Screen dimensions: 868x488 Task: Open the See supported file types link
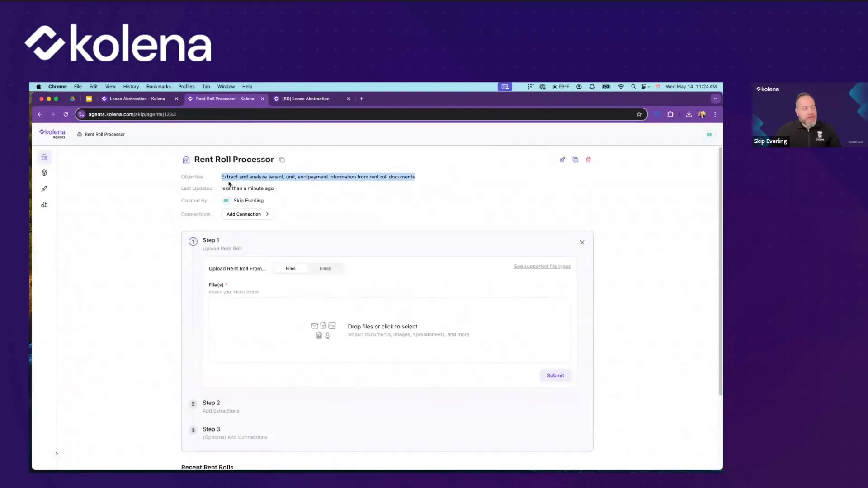point(542,267)
